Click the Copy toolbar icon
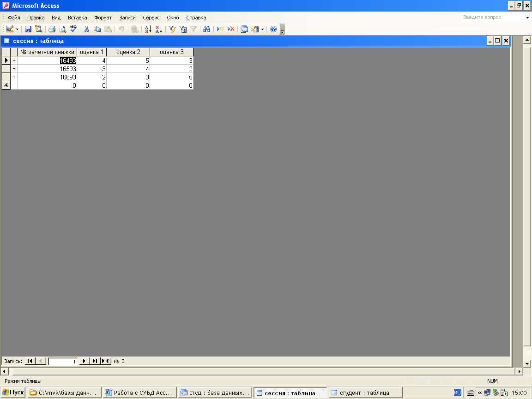 97,29
